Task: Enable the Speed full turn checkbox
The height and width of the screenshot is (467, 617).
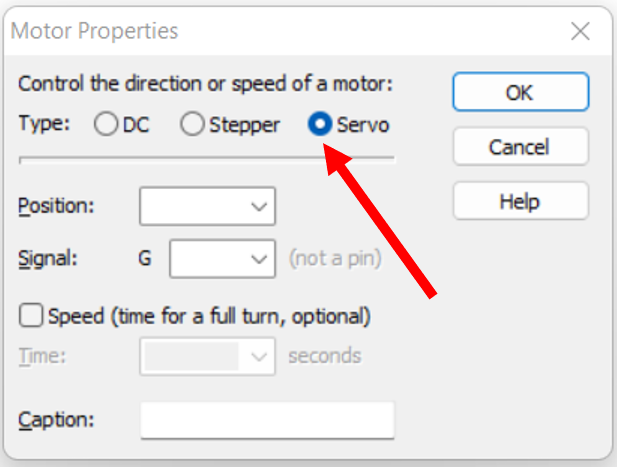Action: coord(31,315)
